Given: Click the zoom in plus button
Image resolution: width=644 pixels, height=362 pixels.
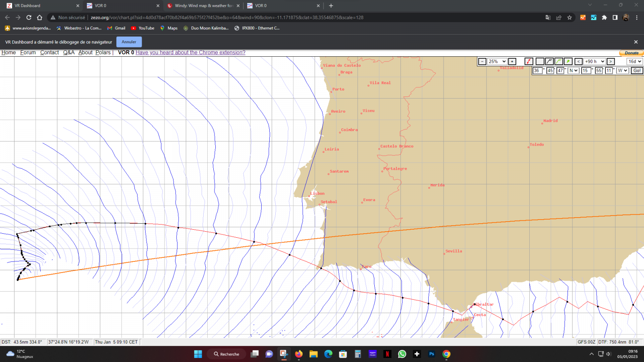Looking at the screenshot, I should pyautogui.click(x=512, y=62).
